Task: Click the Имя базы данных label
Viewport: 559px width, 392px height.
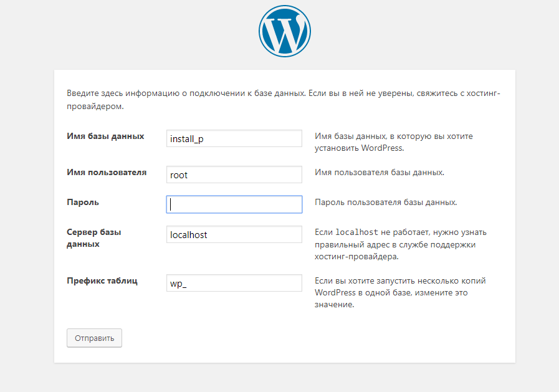Action: point(105,136)
